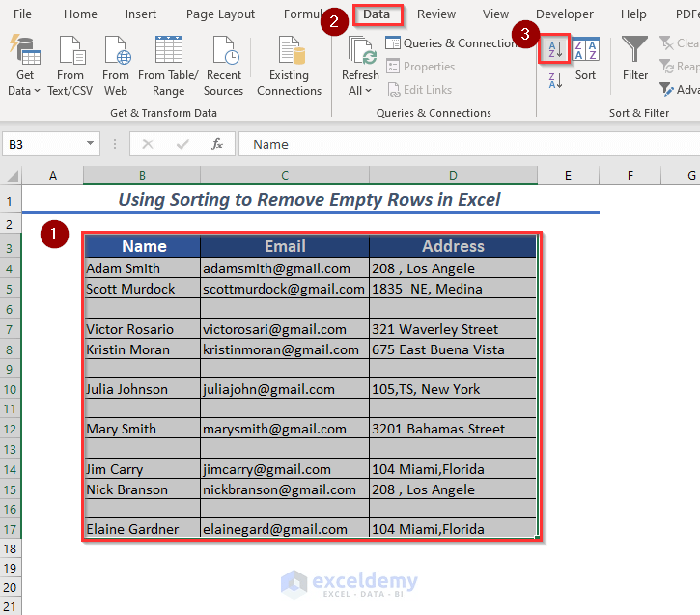Select the Adam Smith cell
The image size is (700, 615).
pyautogui.click(x=142, y=268)
